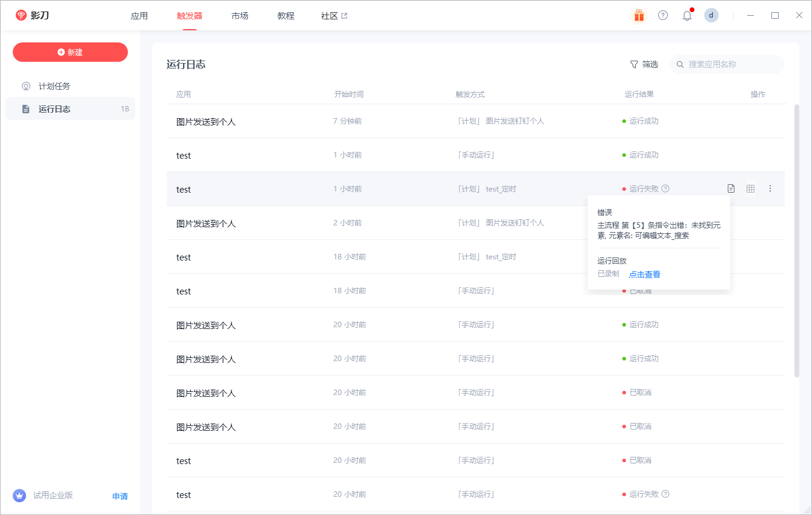
Task: Click help icon beside bottom 运行失败
Action: point(665,494)
